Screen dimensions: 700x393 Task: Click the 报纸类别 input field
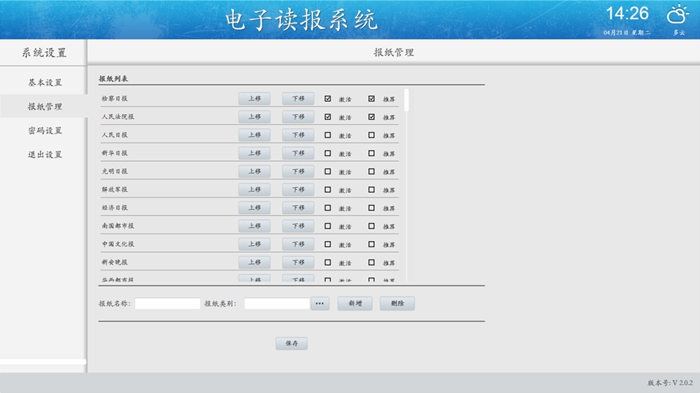(x=277, y=304)
